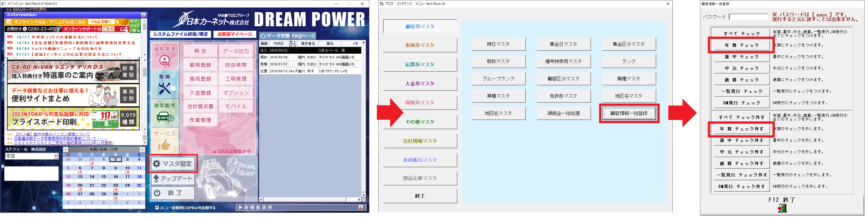The width and height of the screenshot is (868, 218).
Task: Open 集金区分マスタ button
Action: click(629, 44)
